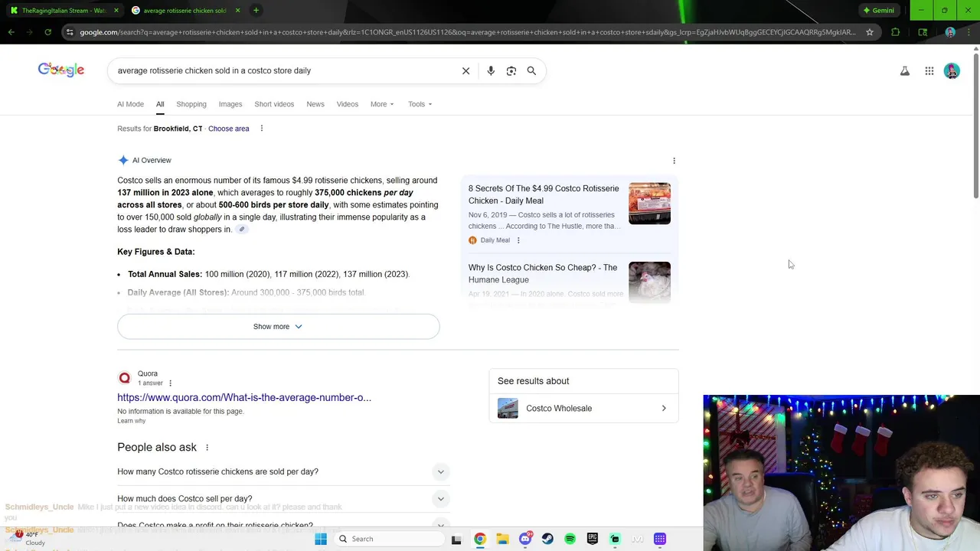Open Quora result three-dot menu

click(170, 383)
